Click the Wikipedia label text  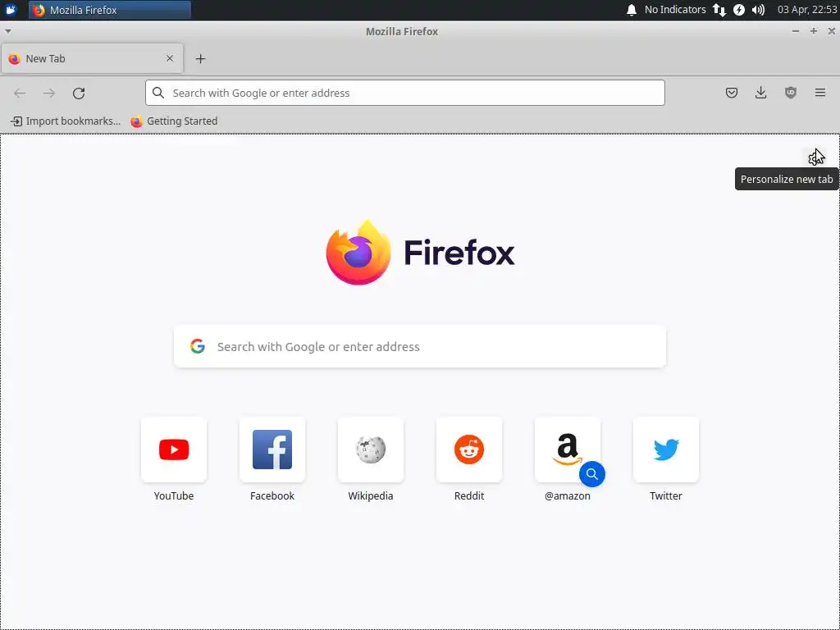click(x=371, y=496)
